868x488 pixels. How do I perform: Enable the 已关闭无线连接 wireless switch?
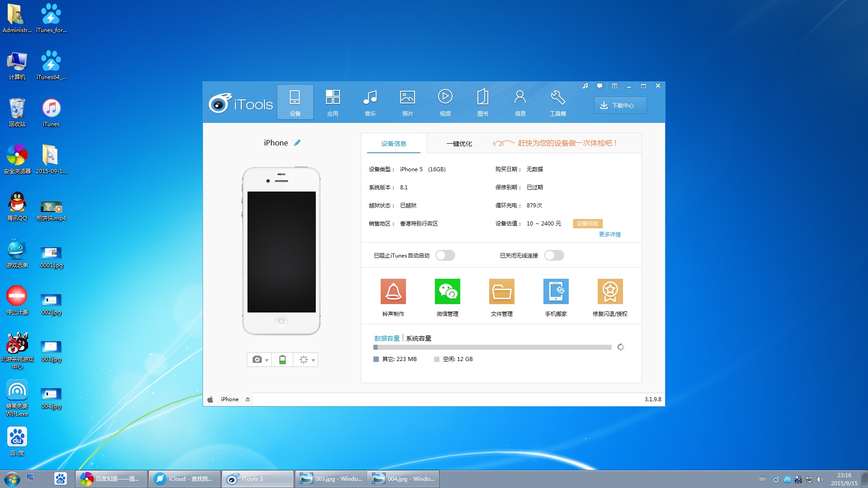point(554,255)
